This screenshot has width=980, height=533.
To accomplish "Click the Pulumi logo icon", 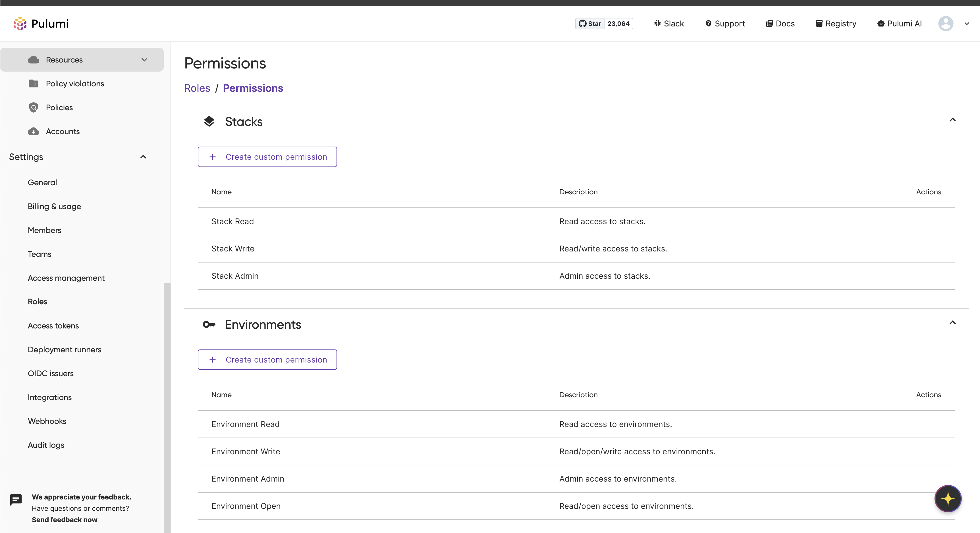I will pos(20,24).
